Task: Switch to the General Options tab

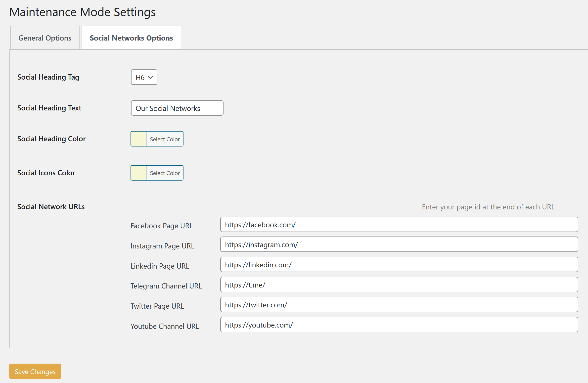Action: 45,38
